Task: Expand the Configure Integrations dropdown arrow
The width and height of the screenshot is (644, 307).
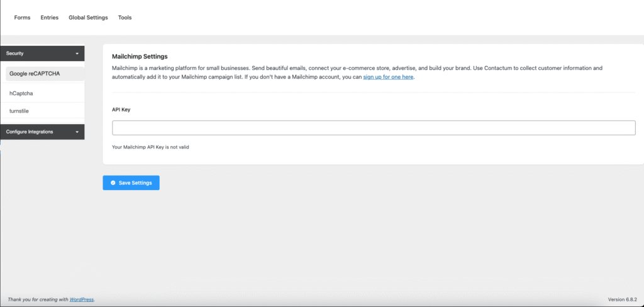Action: (77, 132)
